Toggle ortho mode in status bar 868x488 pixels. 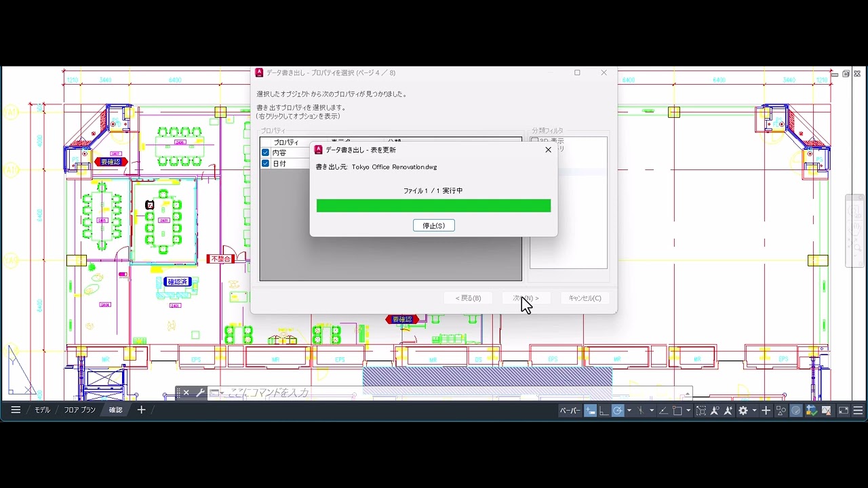coord(604,411)
